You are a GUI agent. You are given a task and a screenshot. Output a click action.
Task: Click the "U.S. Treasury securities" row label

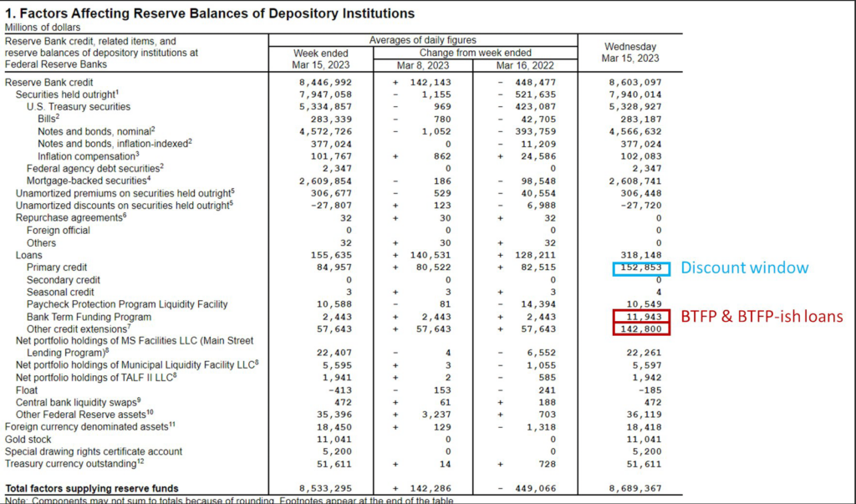[x=79, y=107]
